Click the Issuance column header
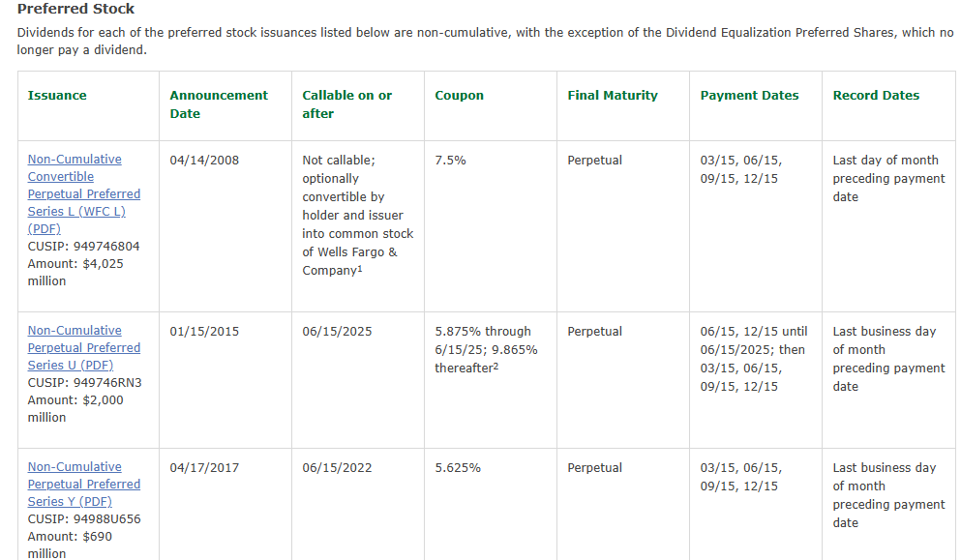The height and width of the screenshot is (560, 961). pyautogui.click(x=57, y=96)
